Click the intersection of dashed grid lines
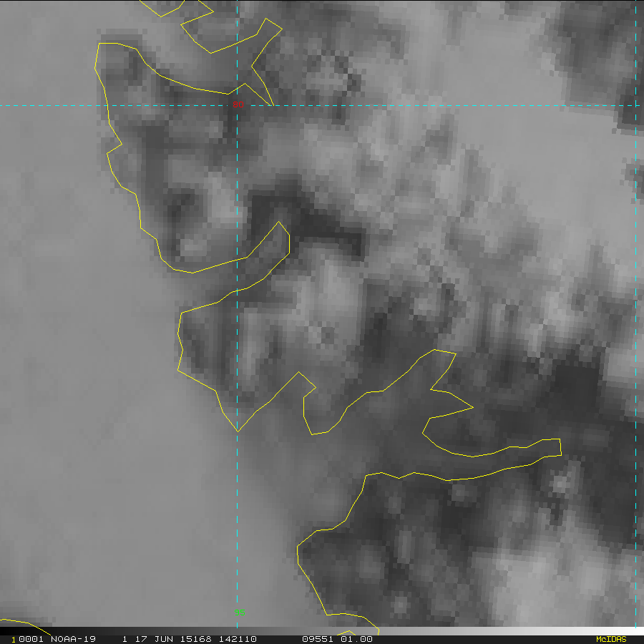 point(237,106)
